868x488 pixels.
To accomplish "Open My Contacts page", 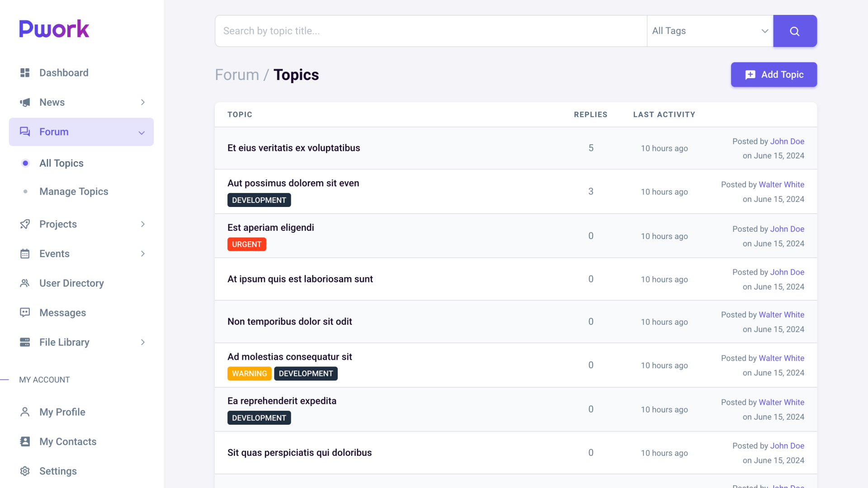I will [81, 441].
